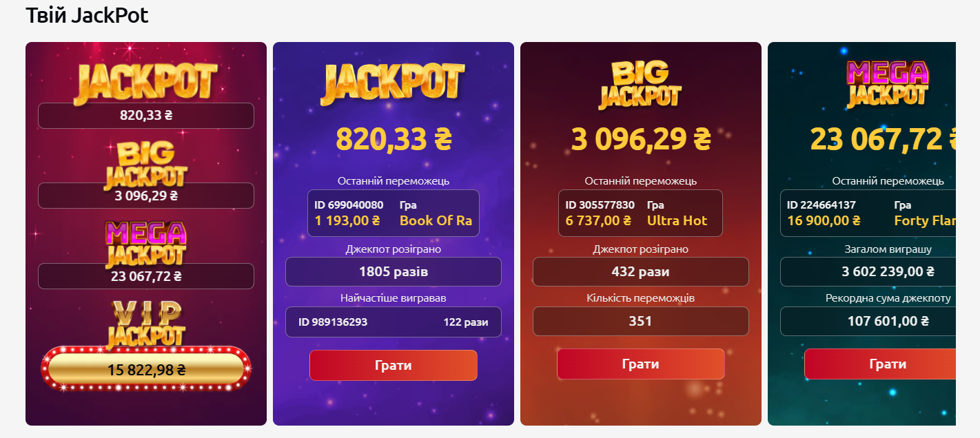The height and width of the screenshot is (438, 980).
Task: Click the 432 рази stat field
Action: point(640,272)
